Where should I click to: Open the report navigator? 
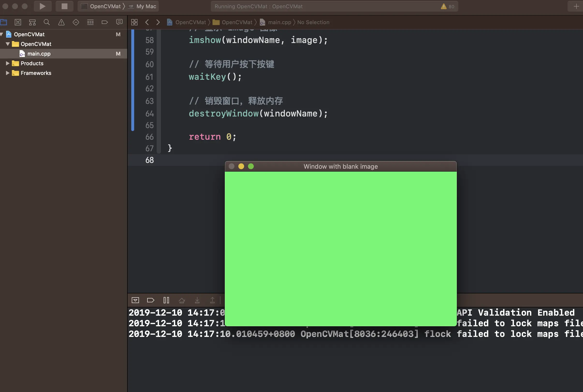point(119,22)
